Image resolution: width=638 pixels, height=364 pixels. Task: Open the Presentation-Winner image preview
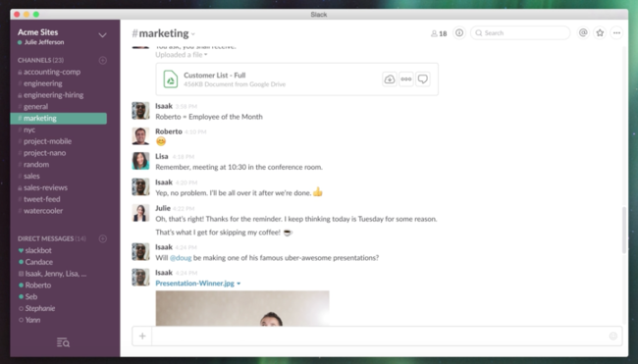pos(242,308)
